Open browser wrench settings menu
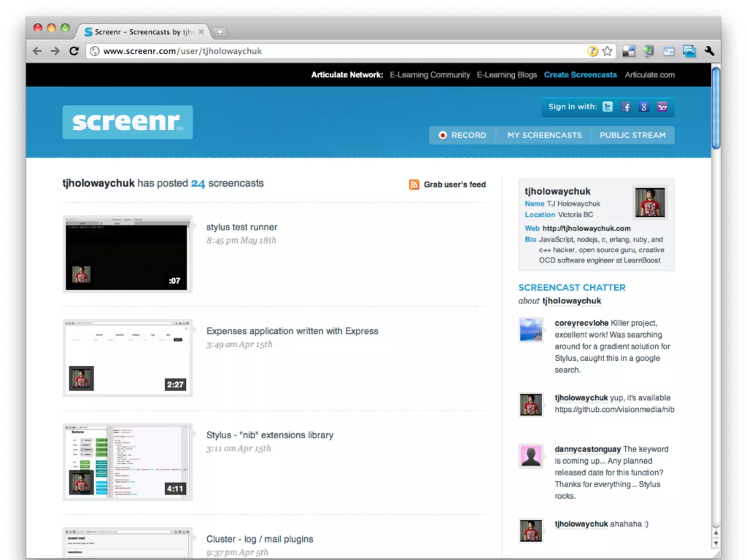 pyautogui.click(x=709, y=51)
